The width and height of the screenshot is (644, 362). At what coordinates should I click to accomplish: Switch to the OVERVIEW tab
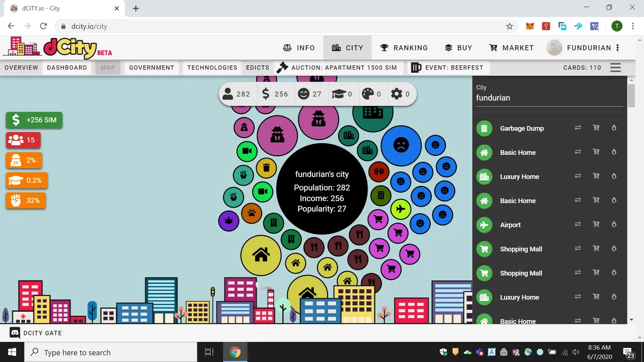pos(21,67)
